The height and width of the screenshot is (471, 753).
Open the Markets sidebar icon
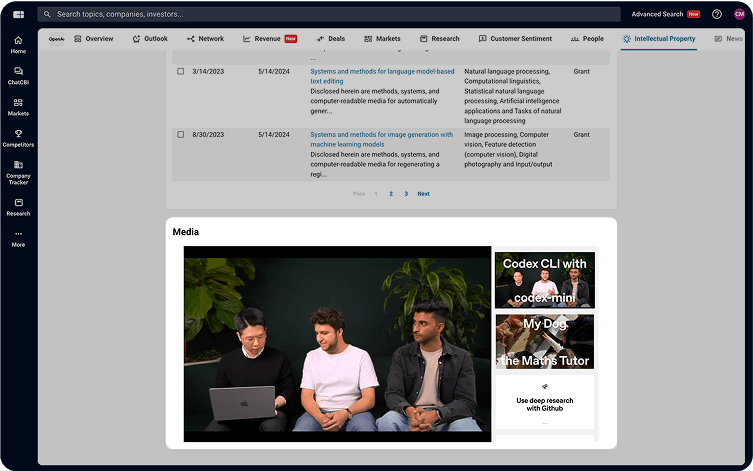pyautogui.click(x=18, y=106)
